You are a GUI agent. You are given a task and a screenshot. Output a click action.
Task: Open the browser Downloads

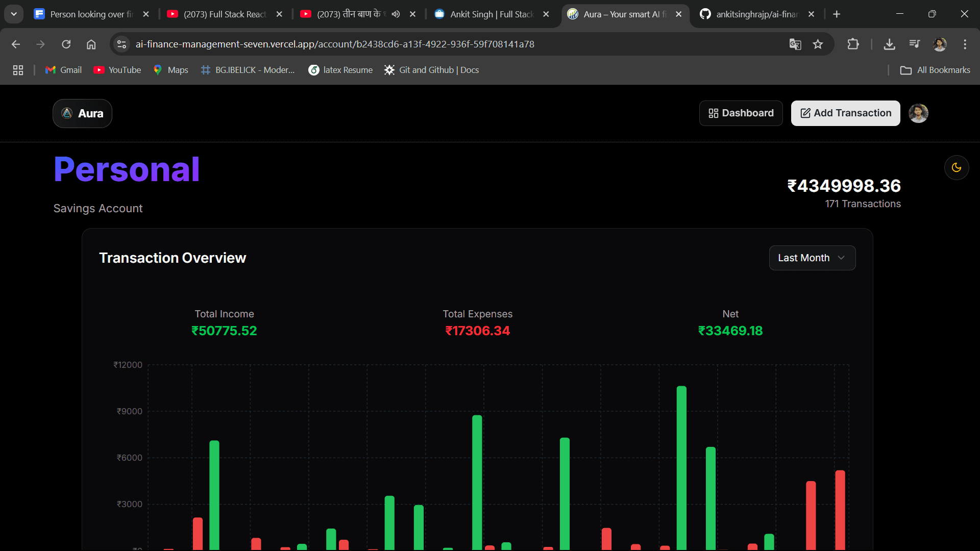[889, 44]
